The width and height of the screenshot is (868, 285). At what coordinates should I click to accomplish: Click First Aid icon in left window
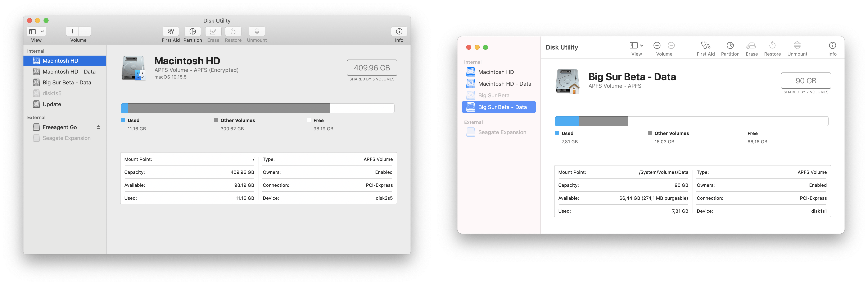click(171, 31)
